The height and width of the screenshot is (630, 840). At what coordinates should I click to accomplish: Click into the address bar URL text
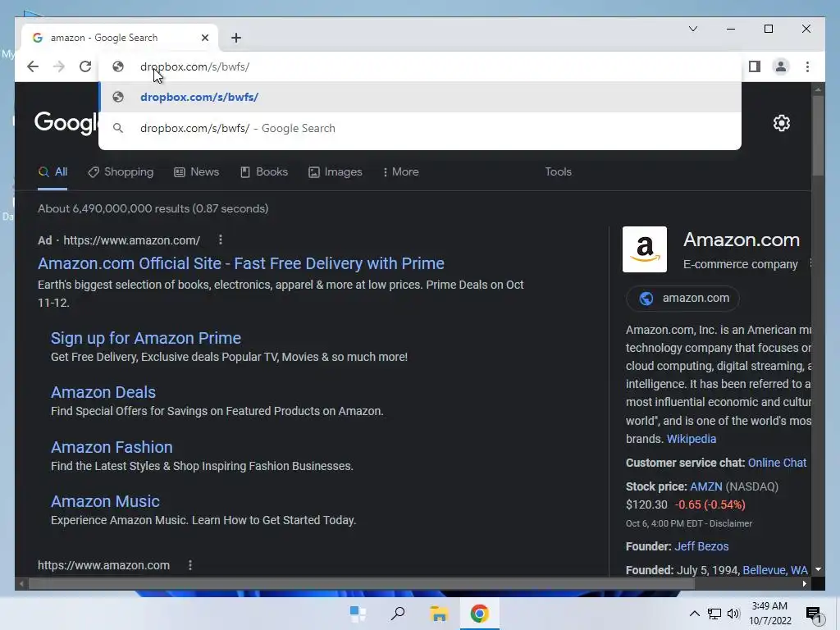point(194,66)
